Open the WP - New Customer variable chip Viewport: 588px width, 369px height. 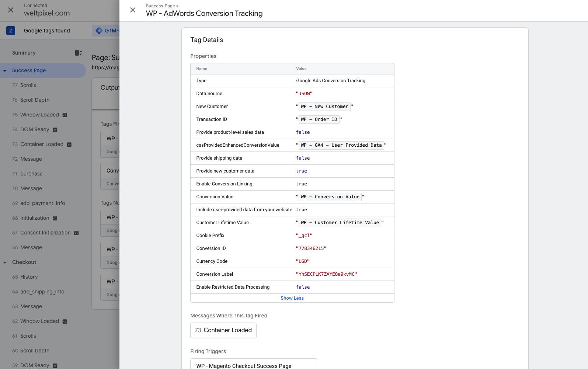click(324, 107)
